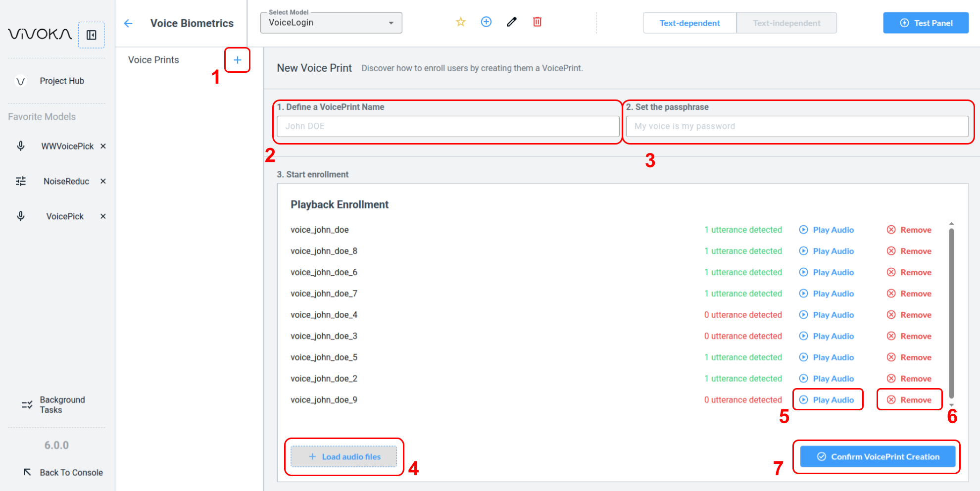Switch to Text-independent mode
Screen dimensions: 980x491
(786, 23)
